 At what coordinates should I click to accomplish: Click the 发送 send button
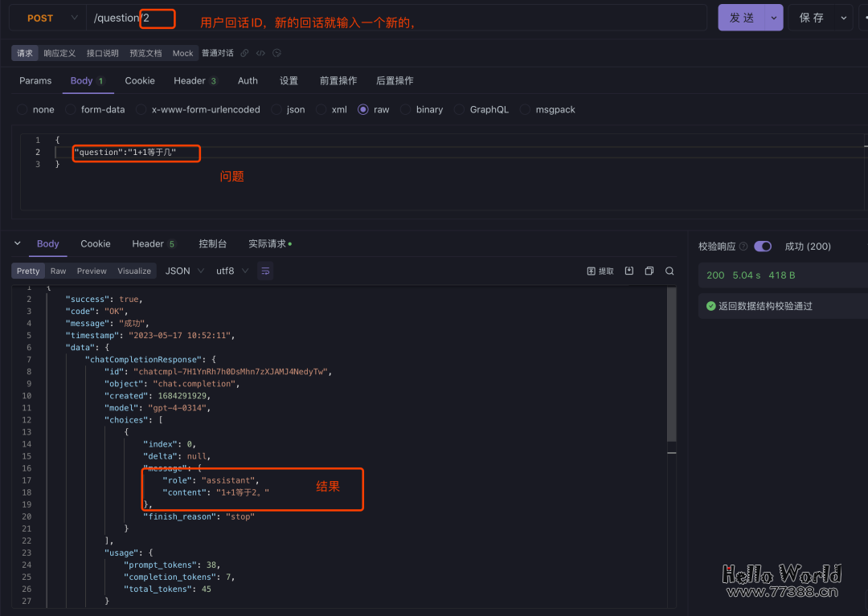tap(743, 18)
